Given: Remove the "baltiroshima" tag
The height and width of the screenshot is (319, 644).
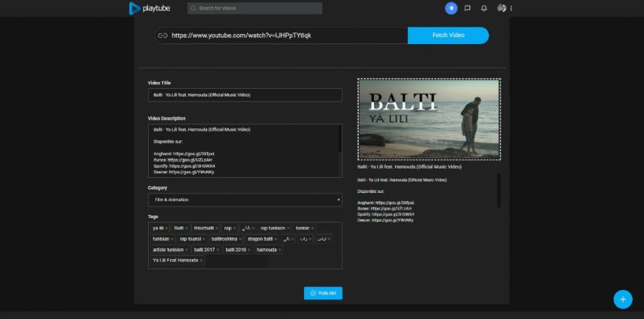Looking at the screenshot, I should 240,238.
